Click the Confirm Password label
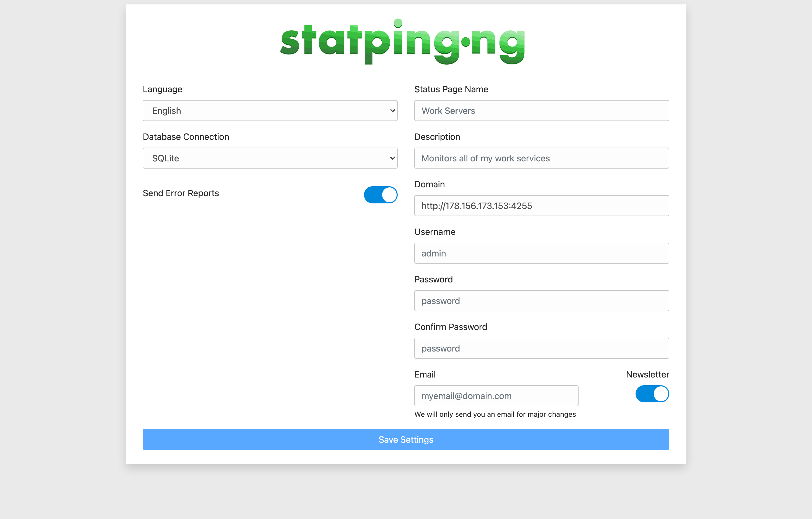Image resolution: width=812 pixels, height=519 pixels. [451, 327]
